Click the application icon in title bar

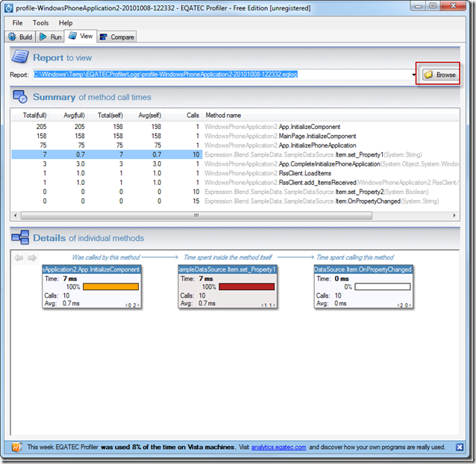pyautogui.click(x=8, y=8)
